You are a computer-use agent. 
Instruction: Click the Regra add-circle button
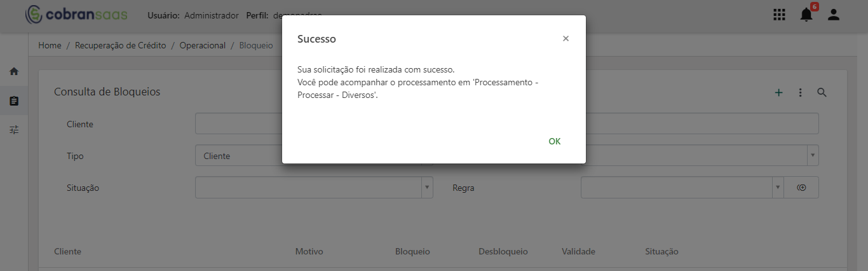click(801, 188)
